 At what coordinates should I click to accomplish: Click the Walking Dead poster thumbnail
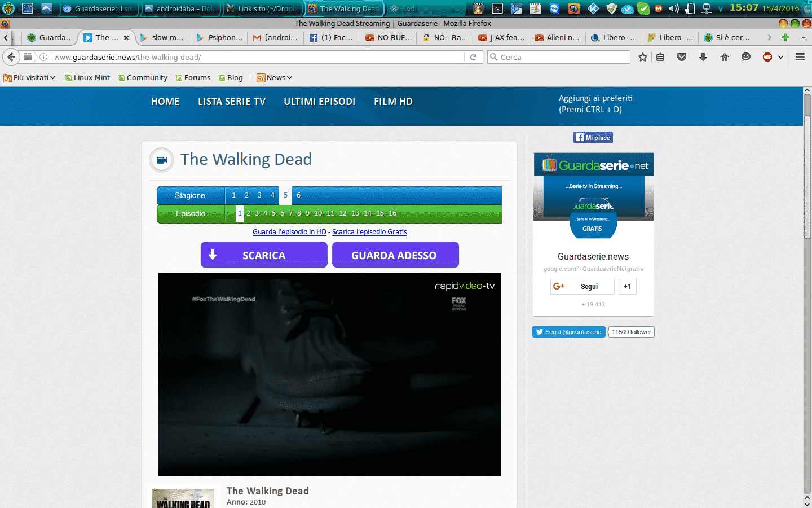click(183, 498)
